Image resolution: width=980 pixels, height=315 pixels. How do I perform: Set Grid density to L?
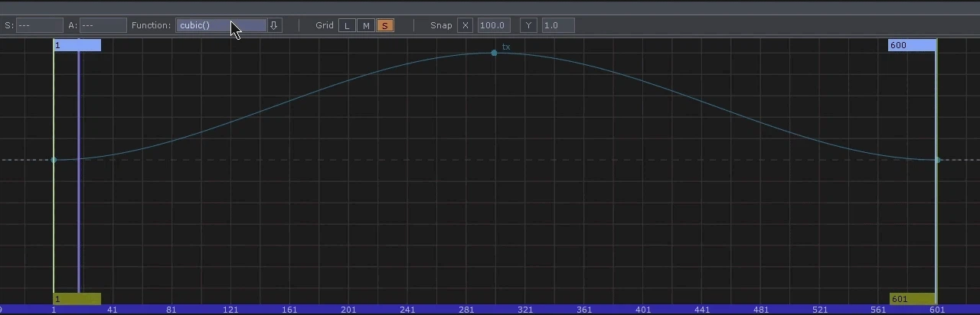pos(347,25)
